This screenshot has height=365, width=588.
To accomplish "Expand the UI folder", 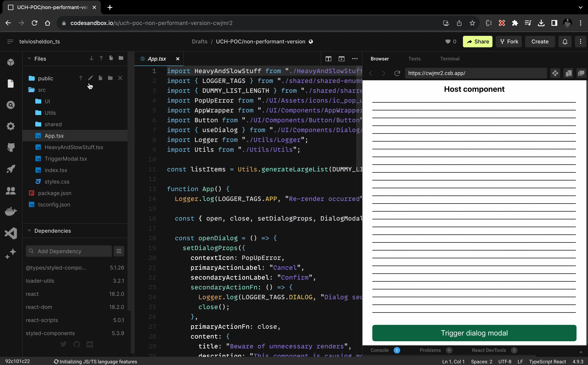I will pyautogui.click(x=38, y=101).
